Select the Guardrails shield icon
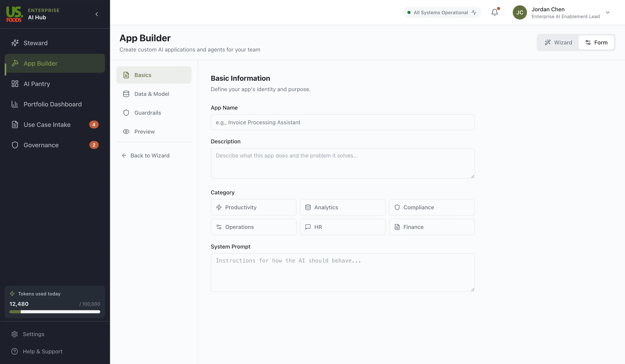 (126, 113)
